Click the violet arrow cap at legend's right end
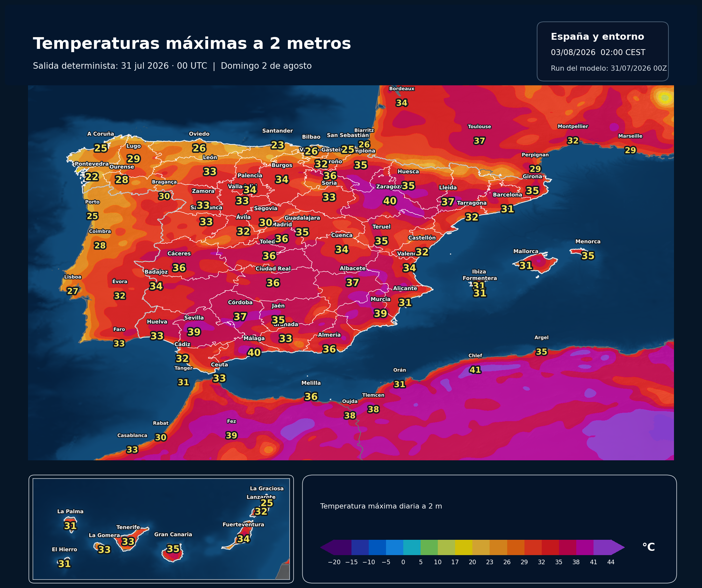Viewport: 702px width, 588px height. pyautogui.click(x=618, y=547)
